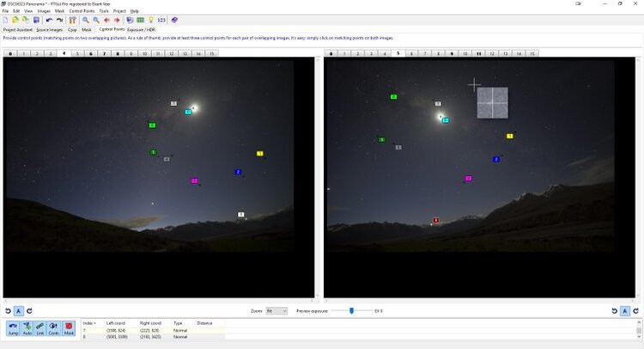
Task: Open the control point table icon
Action: [x=141, y=20]
